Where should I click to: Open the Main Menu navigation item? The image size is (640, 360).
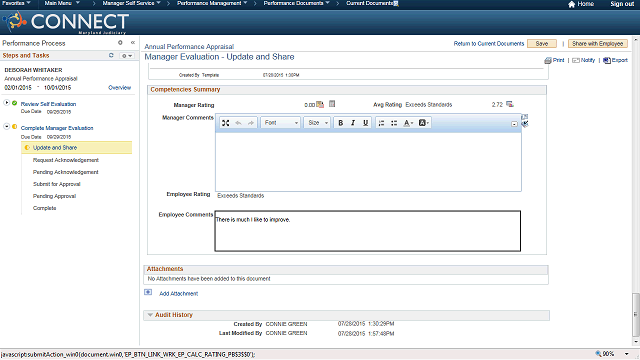(62, 3)
